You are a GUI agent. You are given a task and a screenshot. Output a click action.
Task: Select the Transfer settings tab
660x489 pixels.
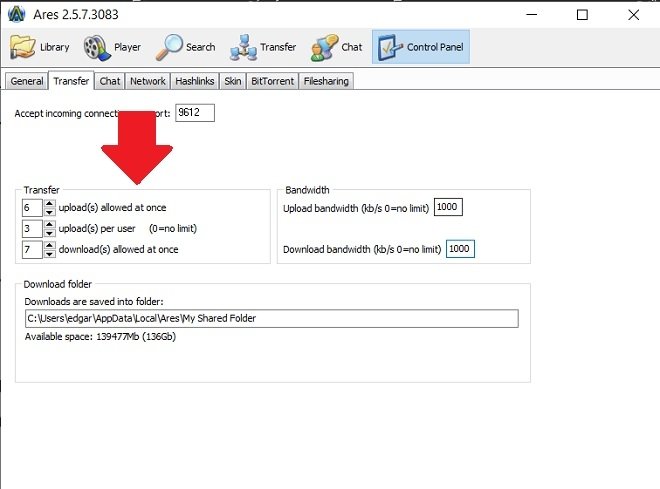[x=71, y=80]
